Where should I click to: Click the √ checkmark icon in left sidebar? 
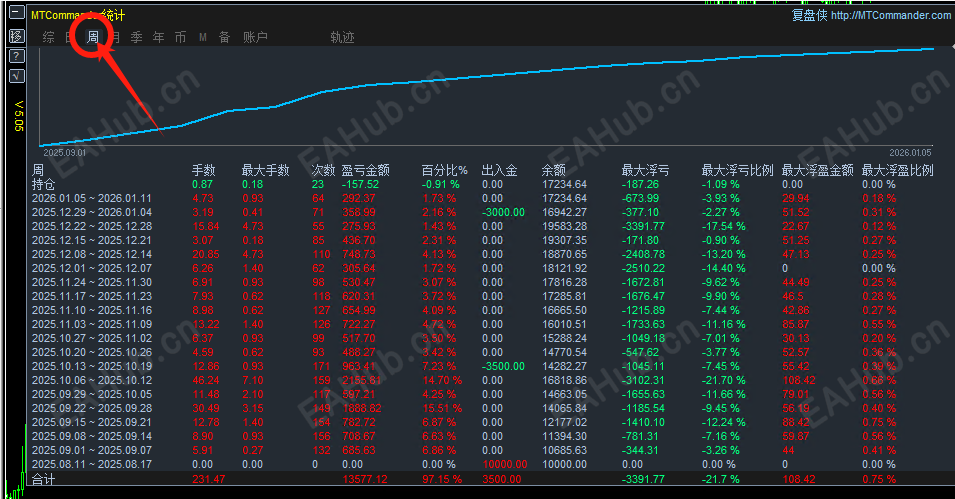click(17, 76)
